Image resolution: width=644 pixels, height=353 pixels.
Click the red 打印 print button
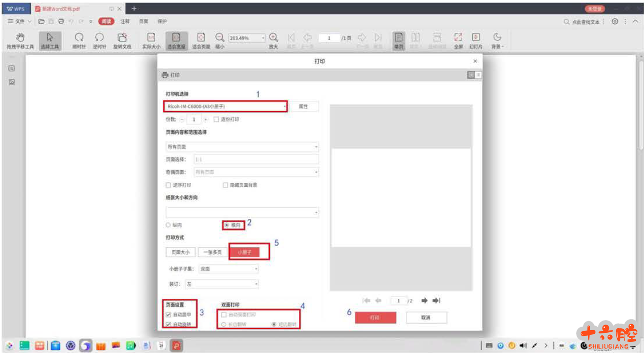[375, 318]
